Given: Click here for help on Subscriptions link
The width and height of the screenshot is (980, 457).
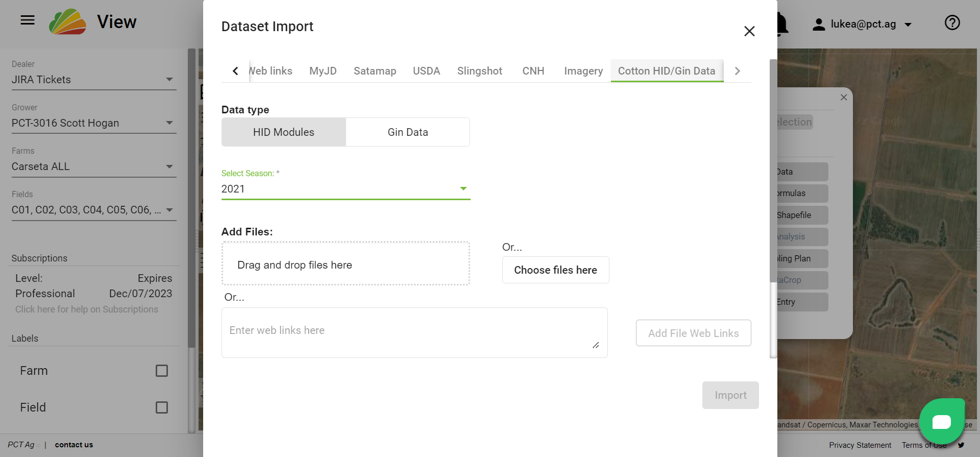Looking at the screenshot, I should pyautogui.click(x=87, y=309).
